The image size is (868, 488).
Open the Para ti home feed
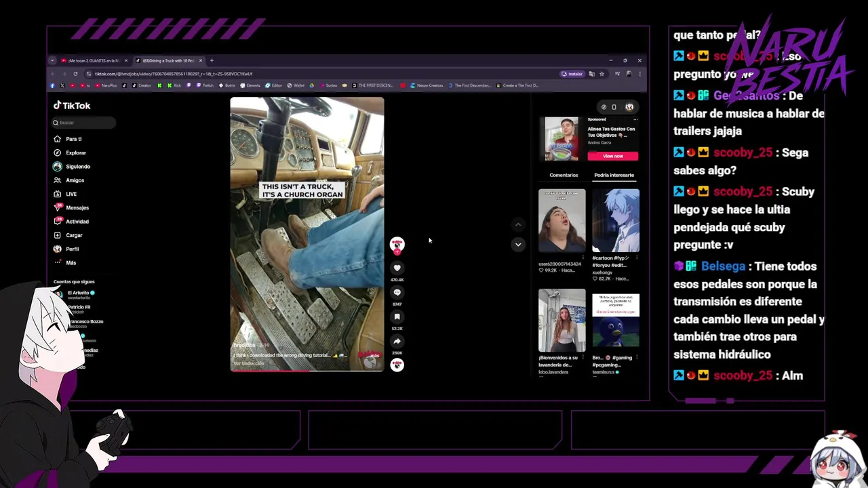(68, 139)
